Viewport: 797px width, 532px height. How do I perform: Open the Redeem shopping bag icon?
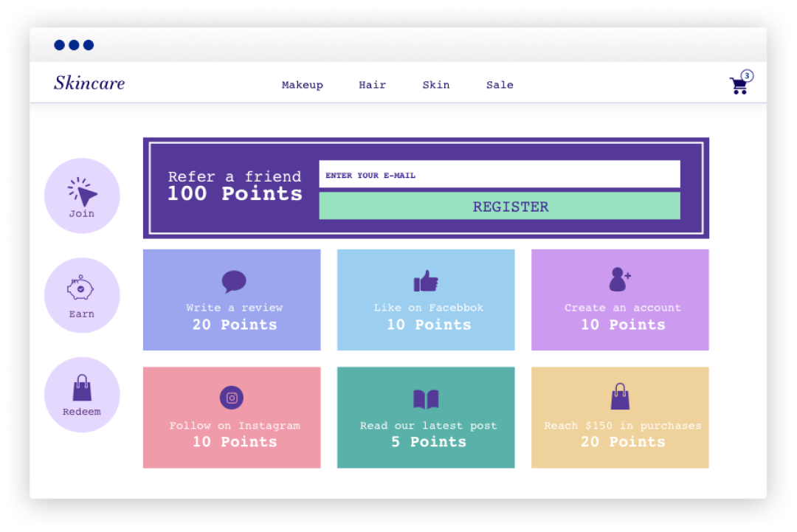tap(82, 387)
